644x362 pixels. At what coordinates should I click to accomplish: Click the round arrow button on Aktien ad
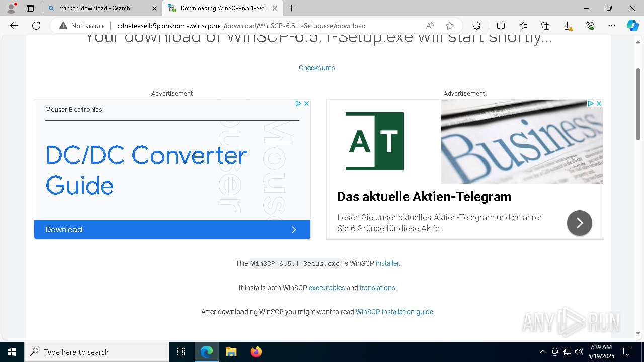[x=580, y=223]
